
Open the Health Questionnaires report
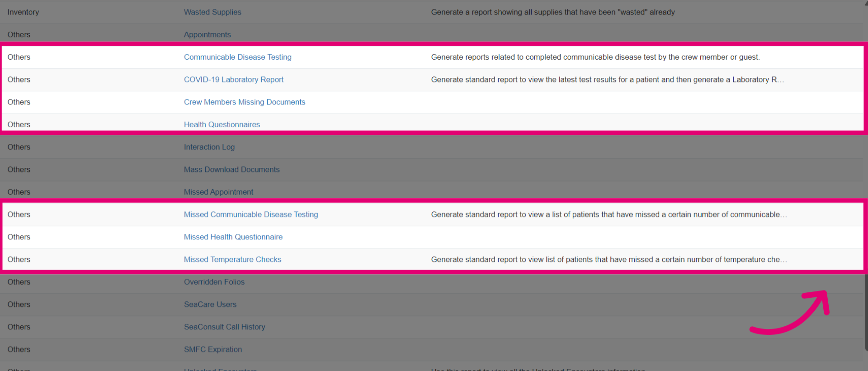pos(222,125)
